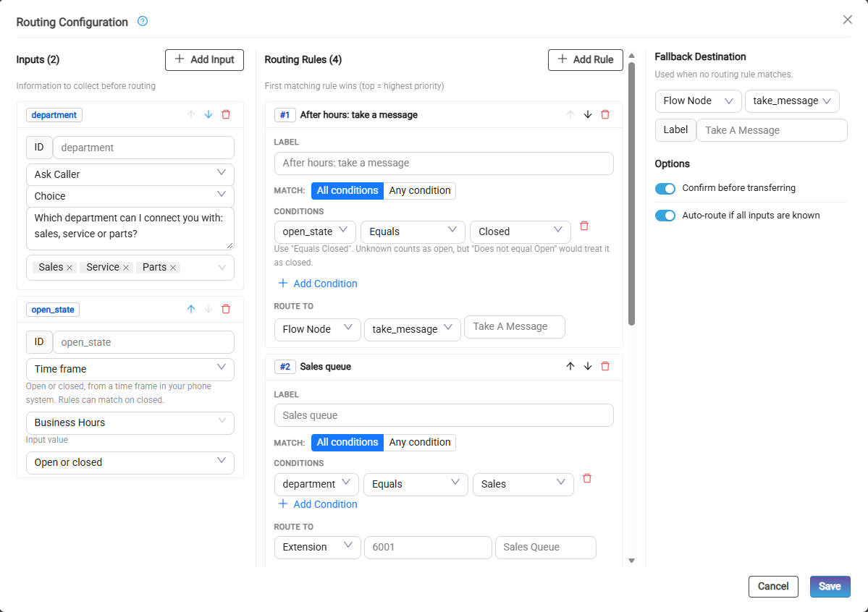Open the choices tag list dropdown arrow
Screen dimensions: 868x612
click(222, 268)
